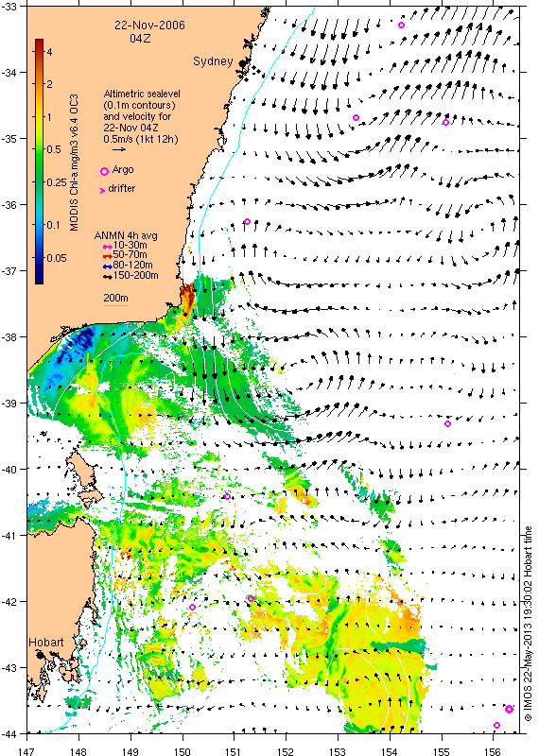Viewport: 539px width, 756px height.
Task: Click the 'ANMN 4h avg' legend heading
Action: 126,236
